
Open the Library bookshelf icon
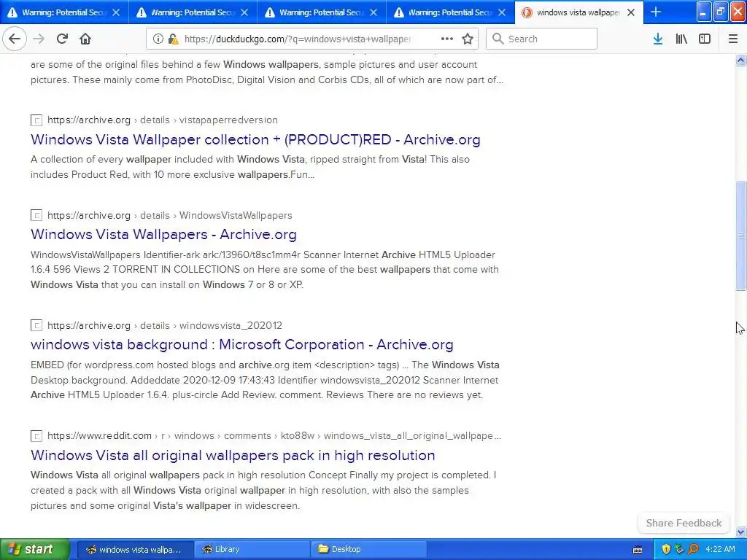pyautogui.click(x=681, y=39)
